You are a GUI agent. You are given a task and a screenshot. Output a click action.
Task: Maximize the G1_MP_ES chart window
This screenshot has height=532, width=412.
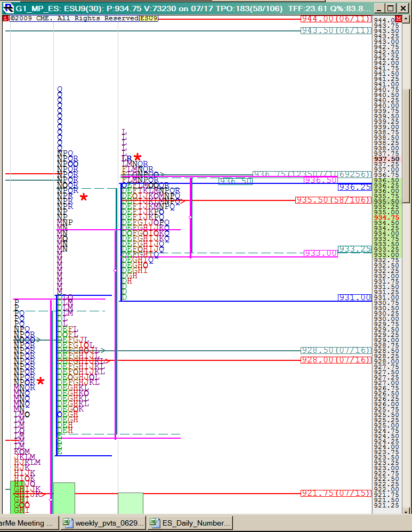click(391, 9)
